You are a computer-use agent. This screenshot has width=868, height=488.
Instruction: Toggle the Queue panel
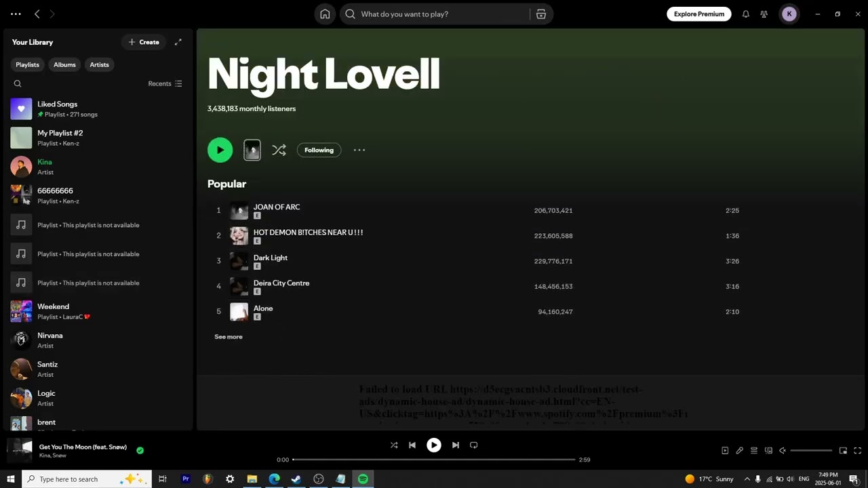pyautogui.click(x=754, y=451)
